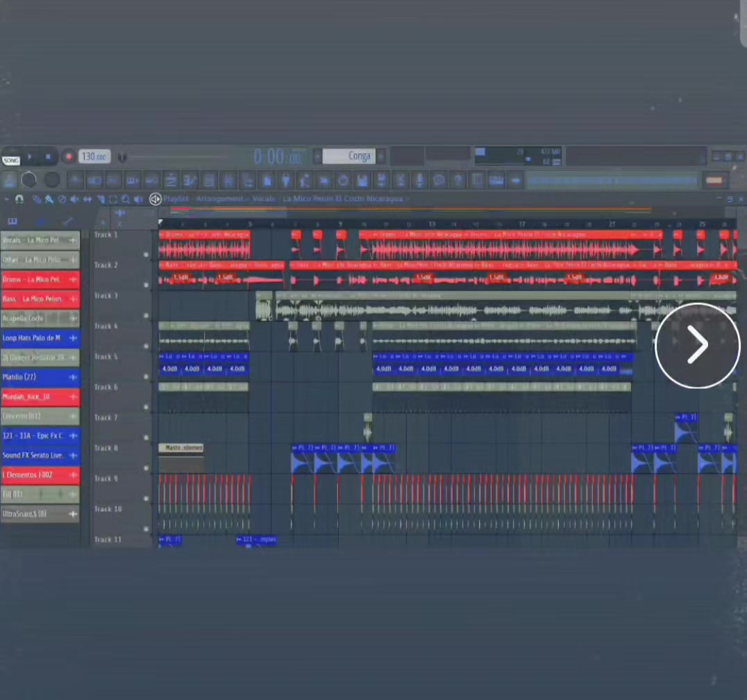Mute Track 9 using its dot
This screenshot has width=747, height=700.
146,499
